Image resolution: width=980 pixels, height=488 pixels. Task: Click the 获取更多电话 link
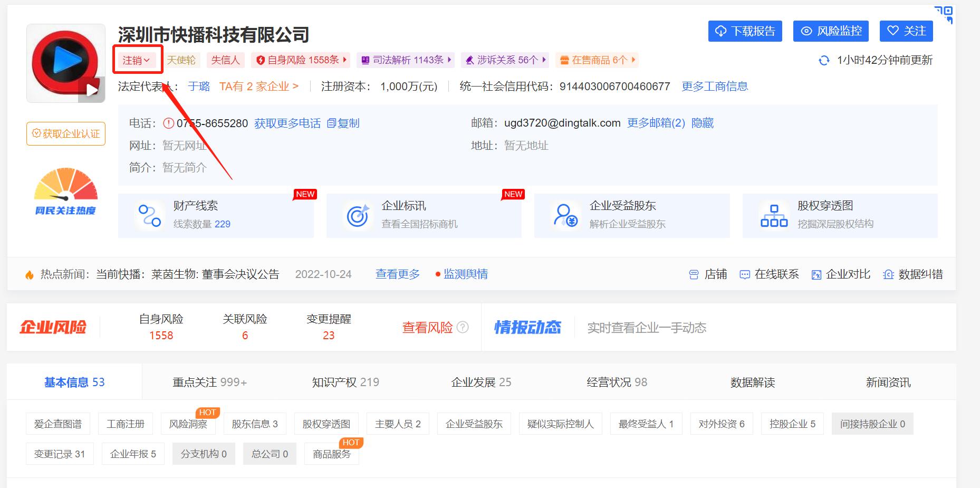pos(287,123)
